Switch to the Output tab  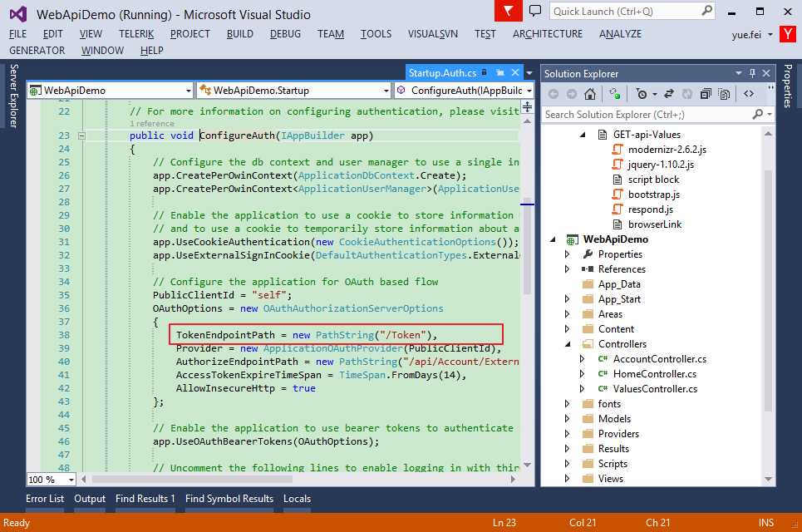click(x=90, y=499)
